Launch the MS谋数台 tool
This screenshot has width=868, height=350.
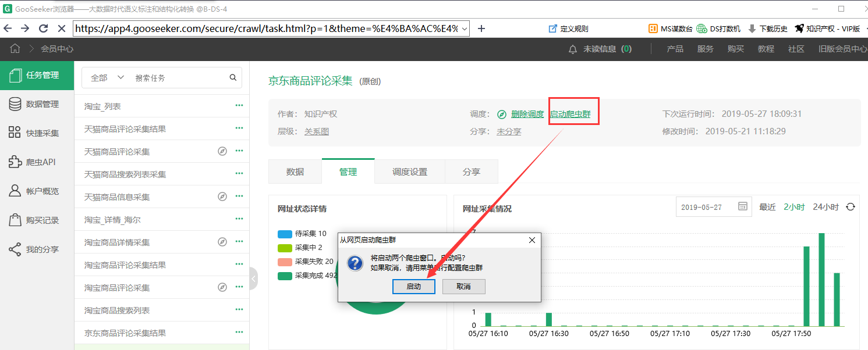tap(671, 28)
